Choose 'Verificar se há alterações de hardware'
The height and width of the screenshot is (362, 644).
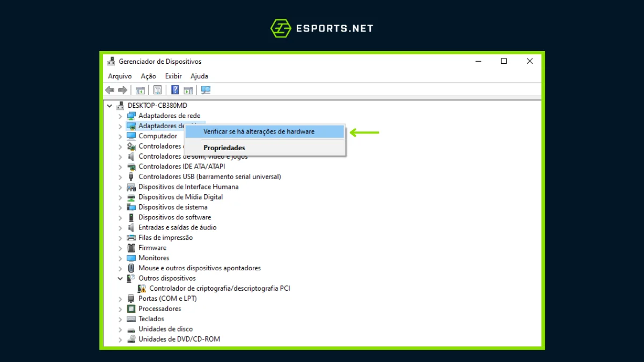(259, 131)
